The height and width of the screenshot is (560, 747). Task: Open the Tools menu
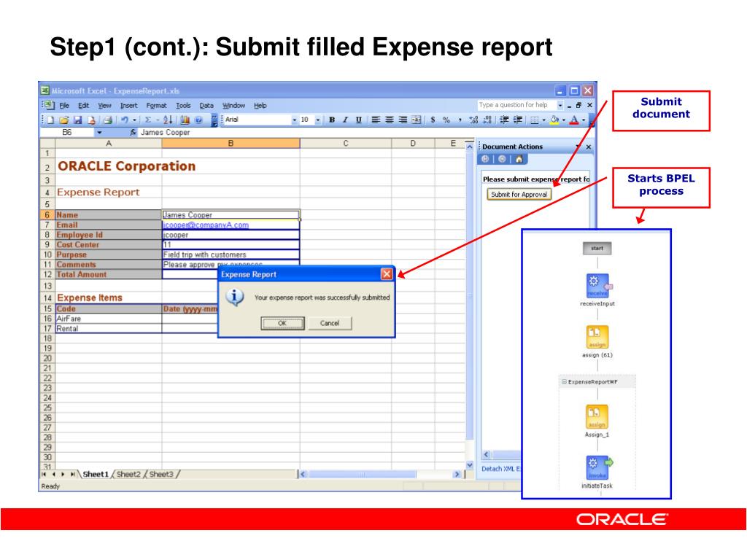click(x=183, y=105)
